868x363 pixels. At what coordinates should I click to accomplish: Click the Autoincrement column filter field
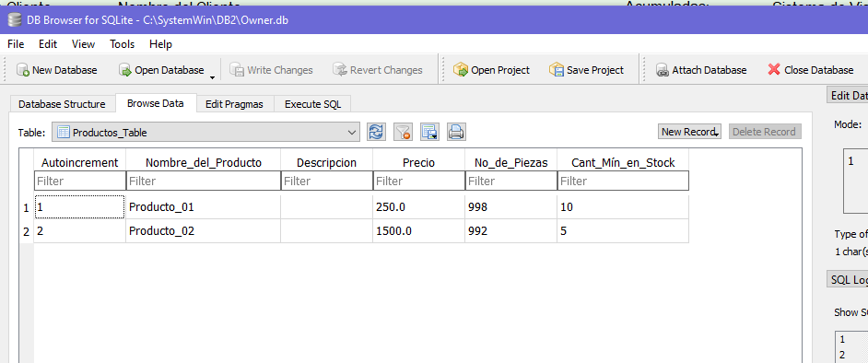(x=80, y=181)
